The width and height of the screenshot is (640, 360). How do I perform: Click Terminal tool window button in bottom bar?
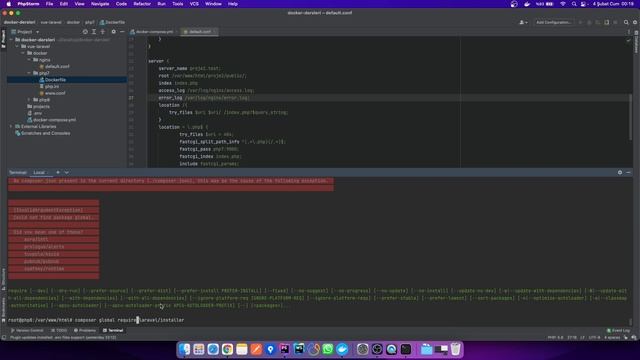pos(113,330)
